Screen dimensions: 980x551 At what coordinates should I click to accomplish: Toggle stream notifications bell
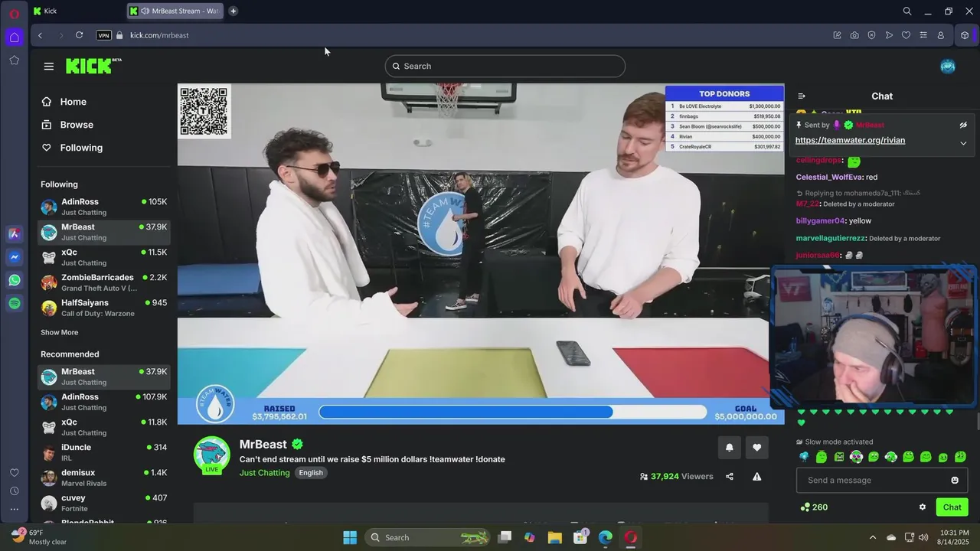(729, 448)
